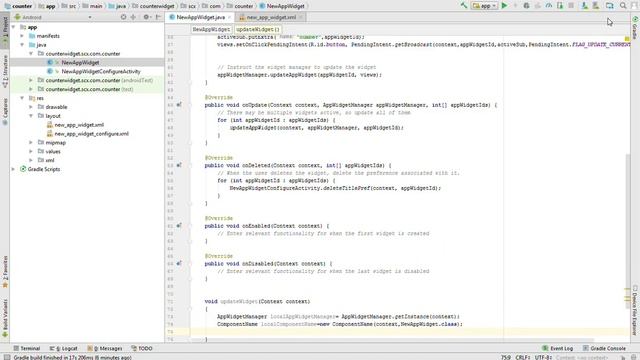Open the Gradle side panel tab
The width and height of the screenshot is (640, 360).
click(x=635, y=29)
